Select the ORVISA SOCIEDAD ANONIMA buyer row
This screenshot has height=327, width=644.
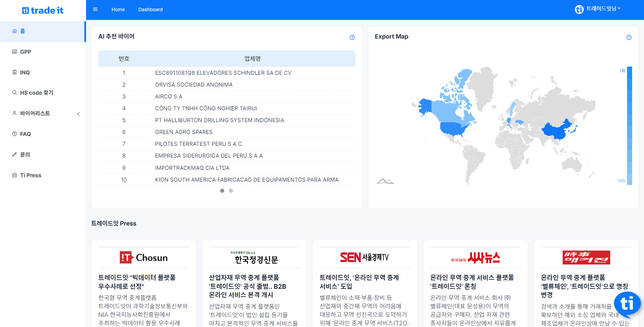[x=194, y=85]
